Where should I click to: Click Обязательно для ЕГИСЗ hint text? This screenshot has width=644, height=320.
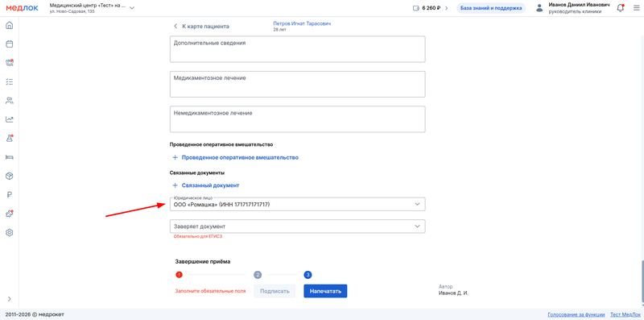(198, 236)
